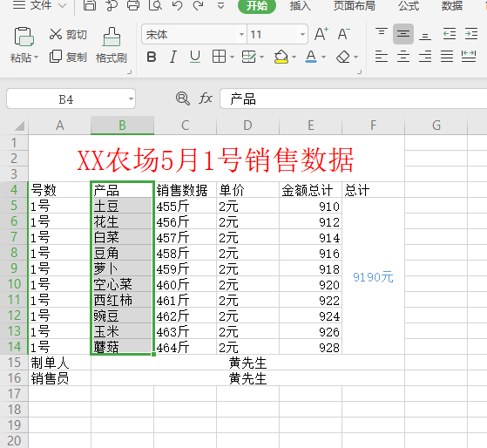
Task: Click the Increase Indent icon
Action: [471, 33]
